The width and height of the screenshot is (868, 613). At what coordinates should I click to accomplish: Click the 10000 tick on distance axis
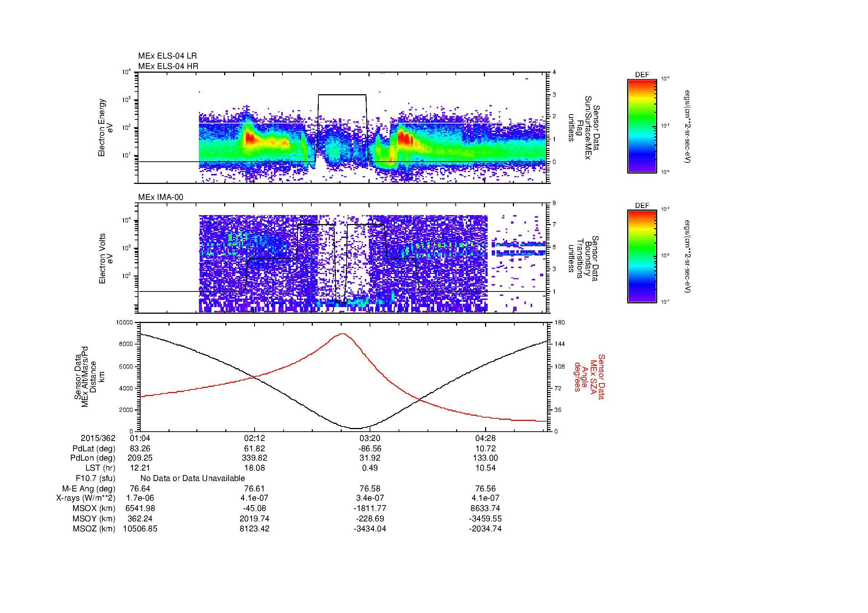tap(125, 323)
